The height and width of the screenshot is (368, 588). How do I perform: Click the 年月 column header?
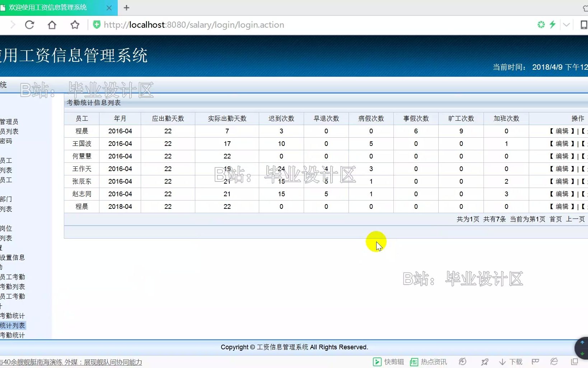pyautogui.click(x=120, y=119)
